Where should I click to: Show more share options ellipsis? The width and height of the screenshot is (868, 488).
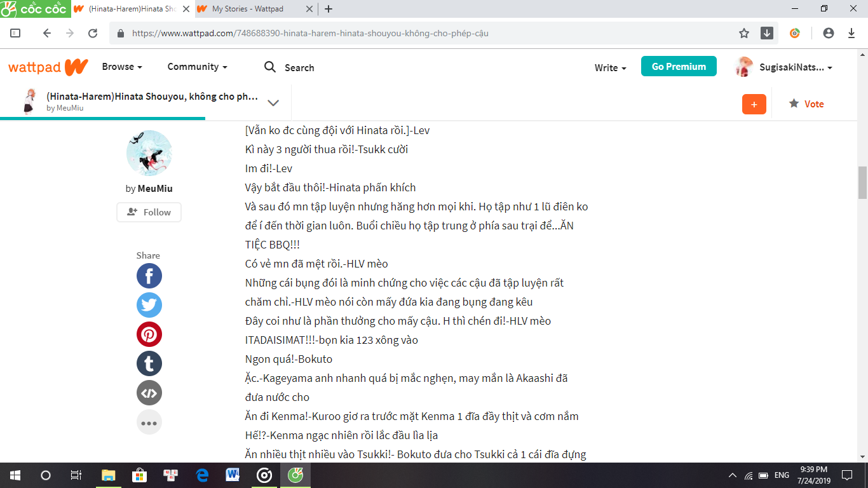coord(149,422)
